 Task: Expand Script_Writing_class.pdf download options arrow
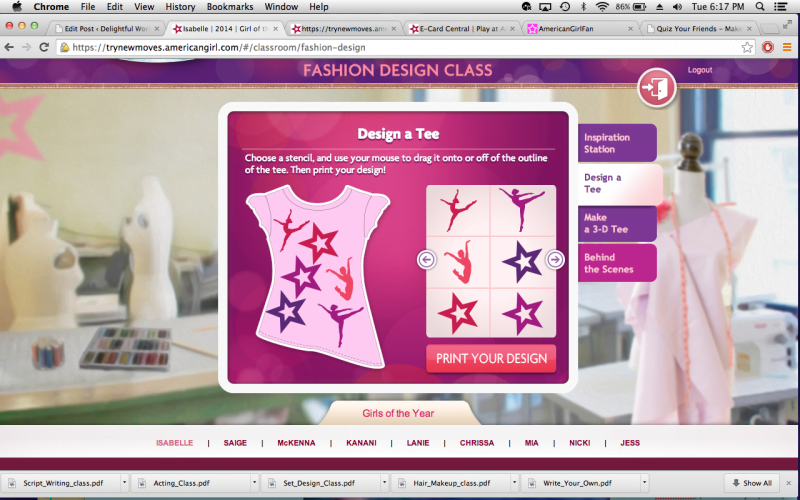(x=124, y=483)
